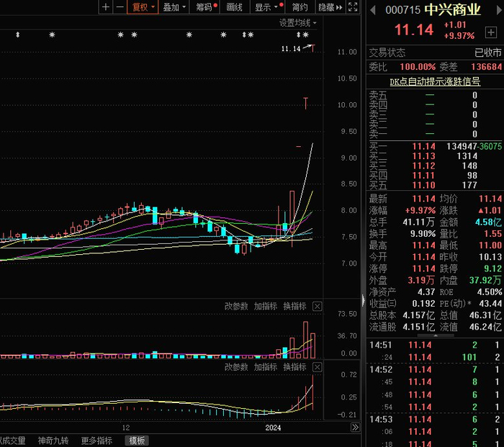The width and height of the screenshot is (504, 447).
Task: Zoom out chart with minus button
Action: click(120, 6)
